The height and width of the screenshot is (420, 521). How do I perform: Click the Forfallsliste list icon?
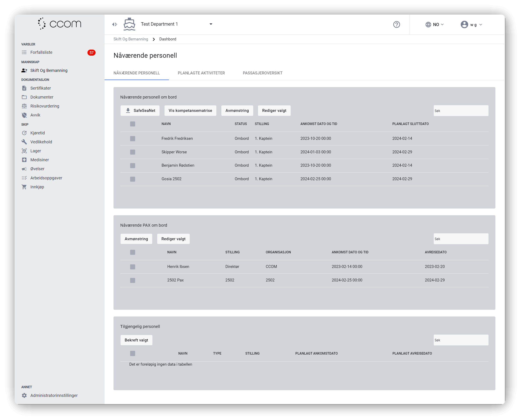click(24, 52)
